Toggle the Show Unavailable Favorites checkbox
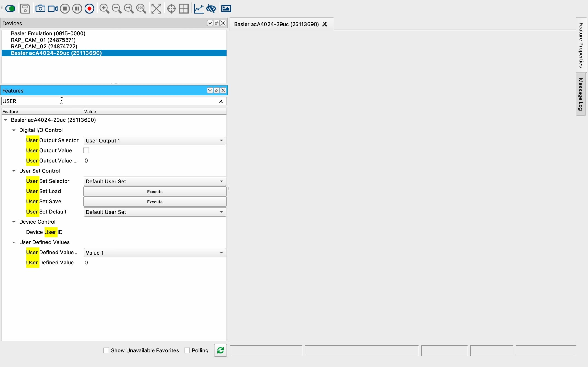Image resolution: width=588 pixels, height=367 pixels. tap(106, 350)
